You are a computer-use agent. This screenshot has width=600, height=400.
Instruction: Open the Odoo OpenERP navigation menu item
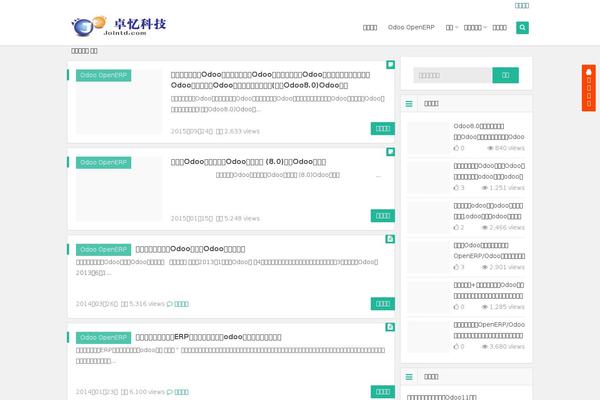pos(411,28)
